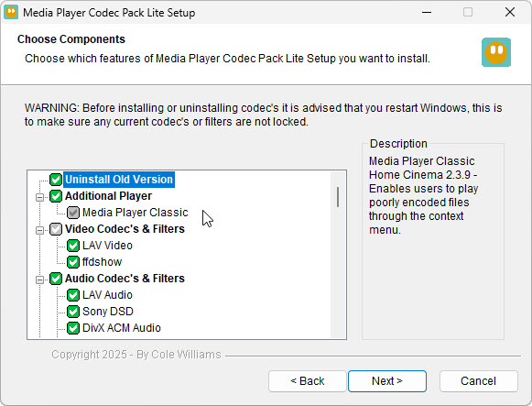Uncheck the ffdshow checkbox

coord(73,262)
